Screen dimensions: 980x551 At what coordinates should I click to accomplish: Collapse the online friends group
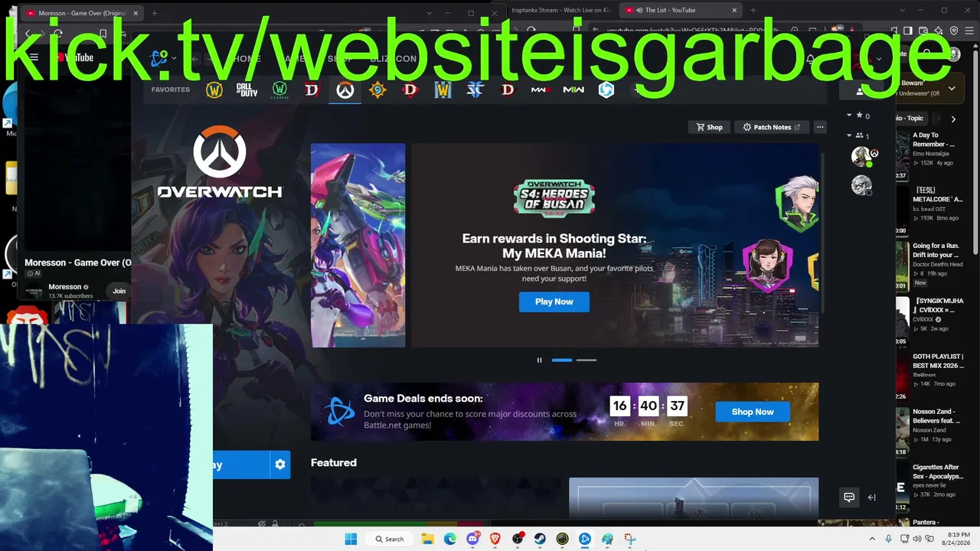(857, 135)
